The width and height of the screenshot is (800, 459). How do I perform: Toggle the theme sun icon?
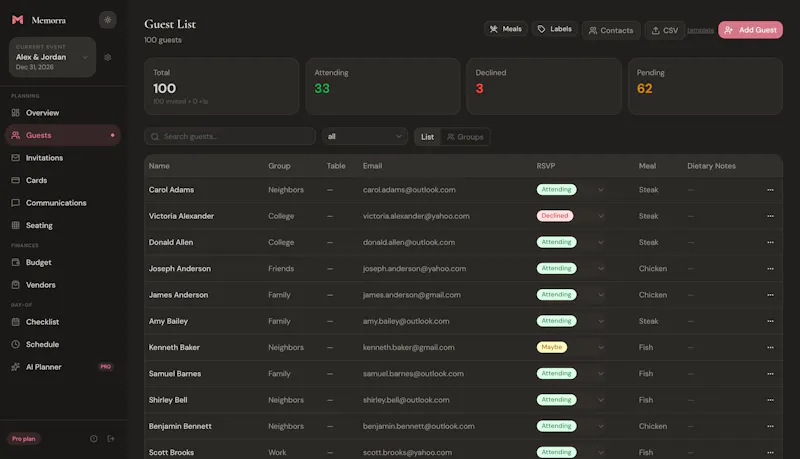point(108,20)
